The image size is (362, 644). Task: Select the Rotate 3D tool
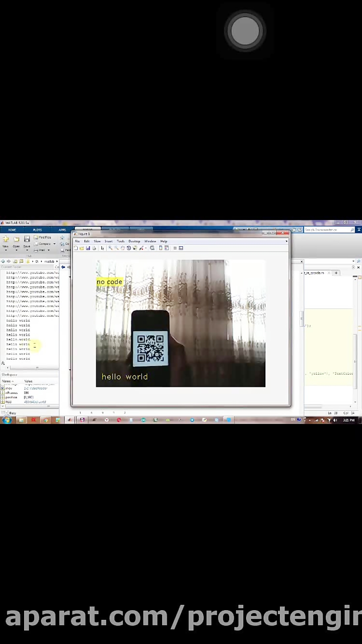pyautogui.click(x=129, y=248)
